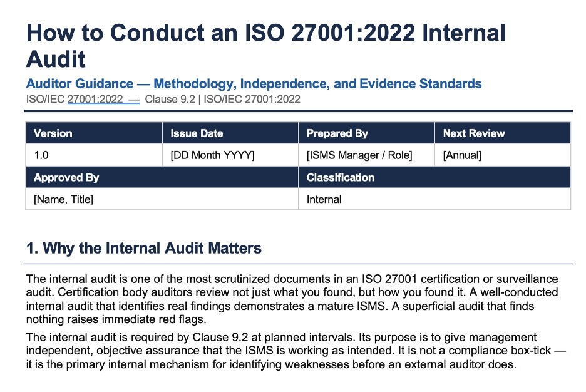This screenshot has width=586, height=392.
Task: Click the word 'Audit' on title's second line
Action: click(56, 59)
